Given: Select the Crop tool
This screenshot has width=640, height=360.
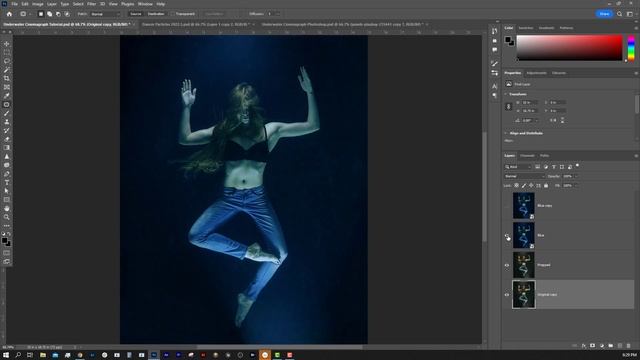Looking at the screenshot, I should tap(7, 78).
